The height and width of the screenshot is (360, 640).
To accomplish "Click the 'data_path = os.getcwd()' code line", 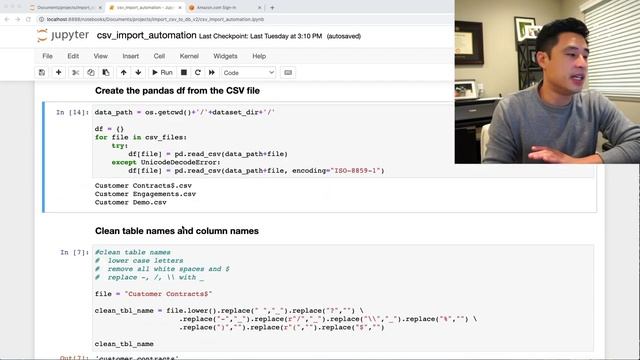I will coord(185,112).
